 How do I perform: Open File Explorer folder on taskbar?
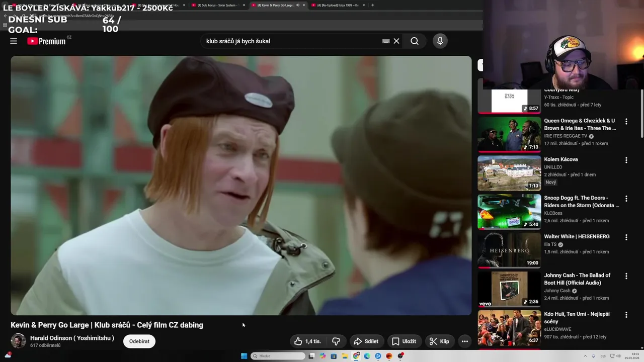coord(345,356)
